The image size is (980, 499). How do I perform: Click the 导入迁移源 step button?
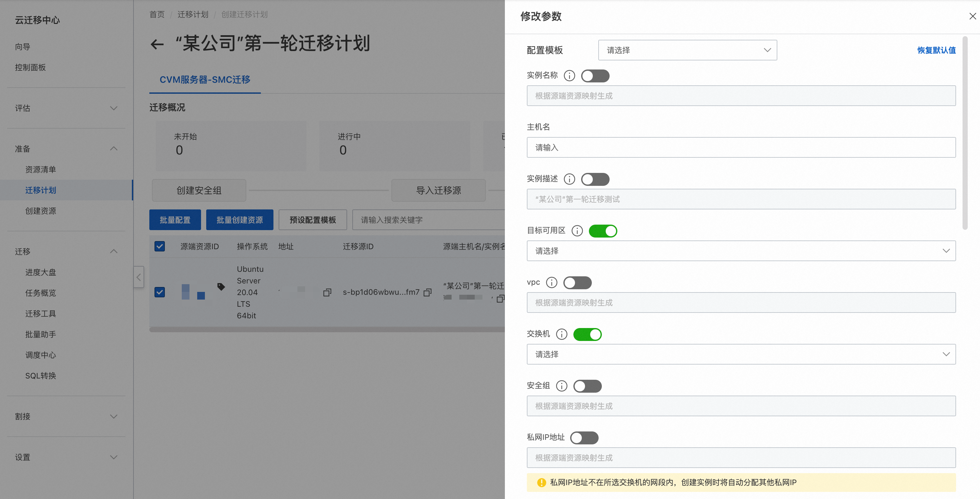click(x=438, y=190)
